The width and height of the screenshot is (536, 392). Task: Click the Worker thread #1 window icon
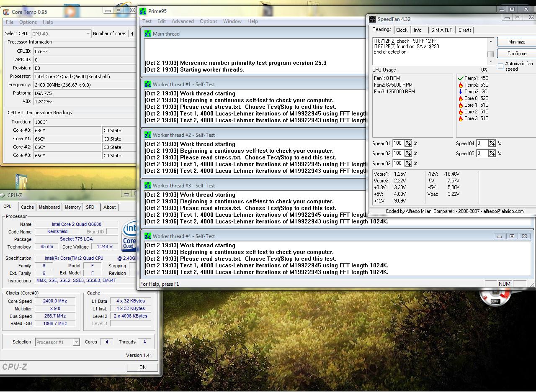pos(147,84)
